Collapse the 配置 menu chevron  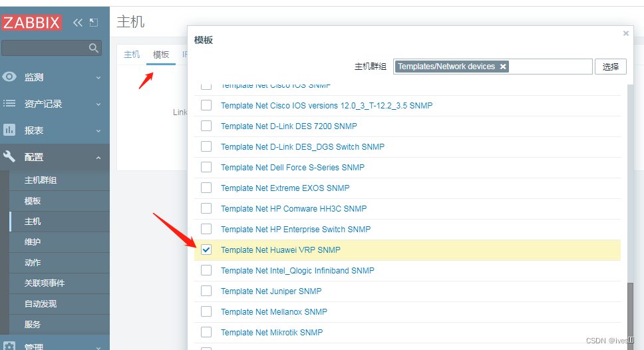[98, 157]
